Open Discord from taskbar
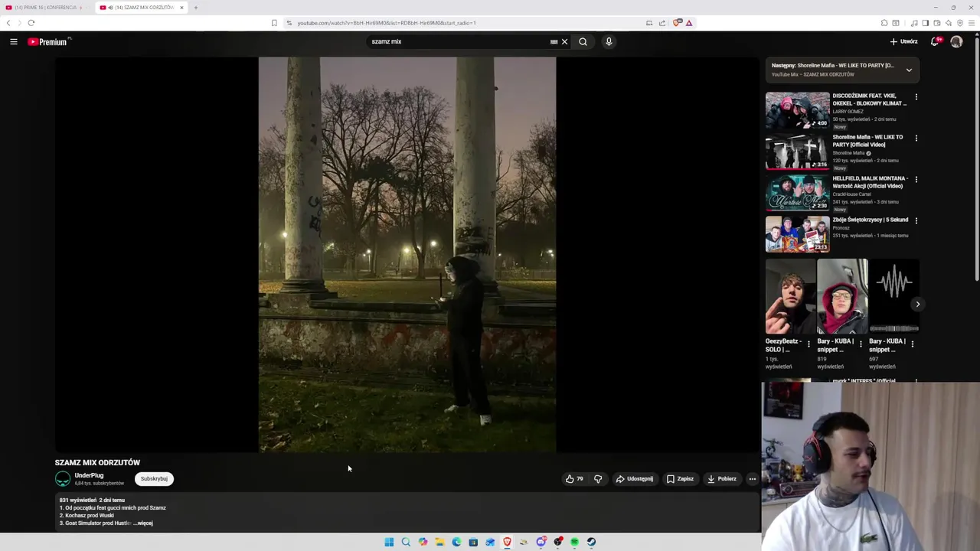 541,542
